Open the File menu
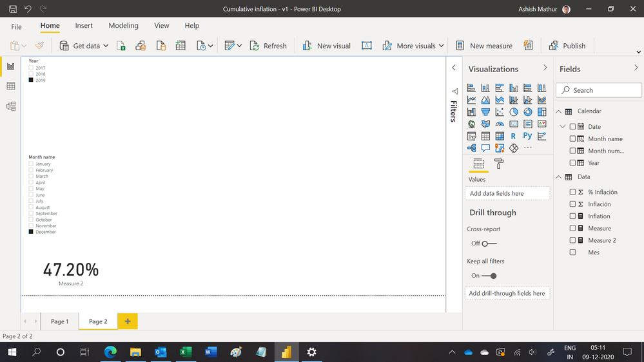The height and width of the screenshot is (362, 644). tap(16, 26)
